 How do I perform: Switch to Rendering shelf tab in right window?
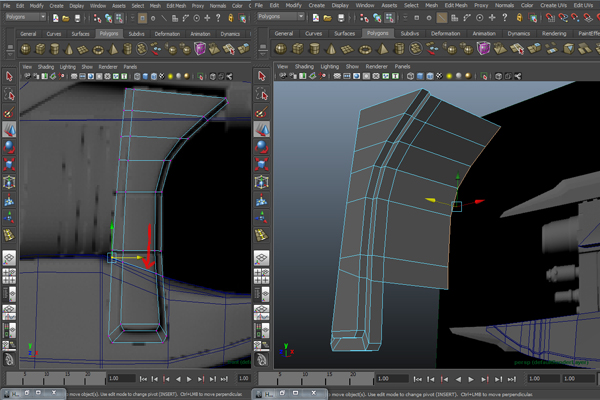pyautogui.click(x=554, y=34)
